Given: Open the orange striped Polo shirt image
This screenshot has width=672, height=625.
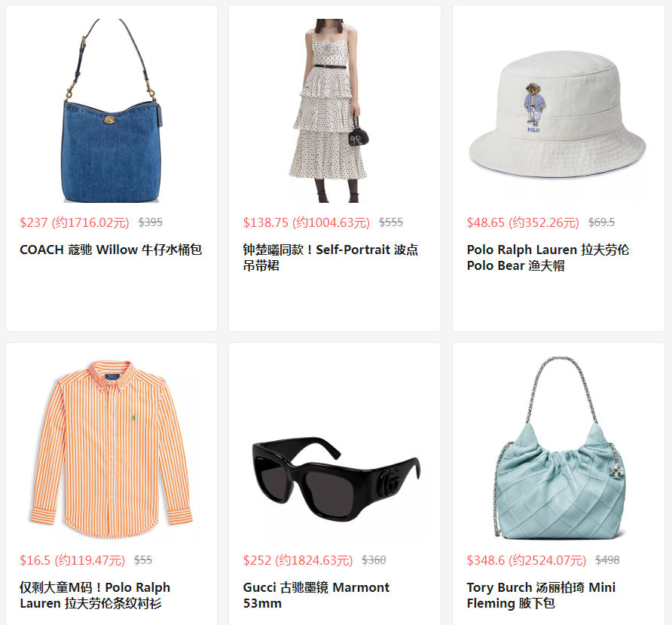Looking at the screenshot, I should (x=111, y=449).
